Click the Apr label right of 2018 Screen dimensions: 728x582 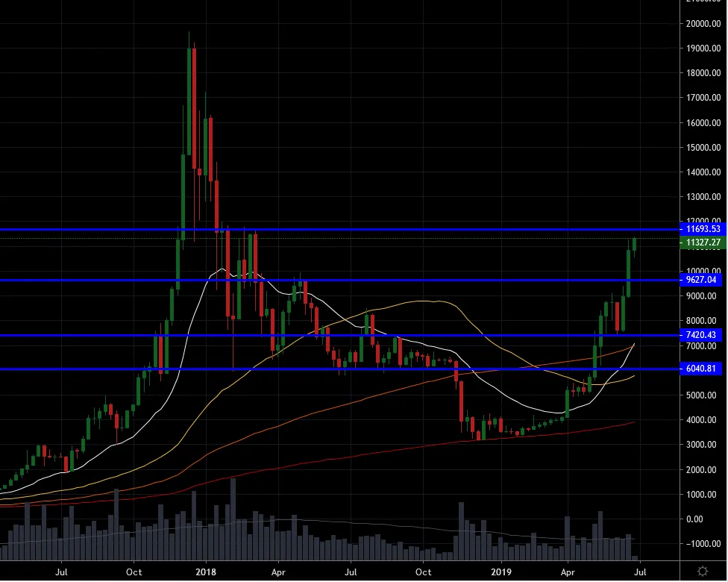pyautogui.click(x=278, y=572)
